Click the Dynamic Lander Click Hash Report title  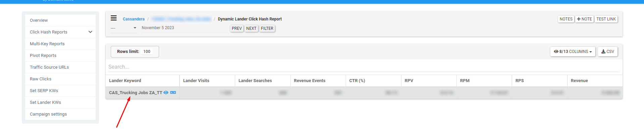pyautogui.click(x=250, y=19)
